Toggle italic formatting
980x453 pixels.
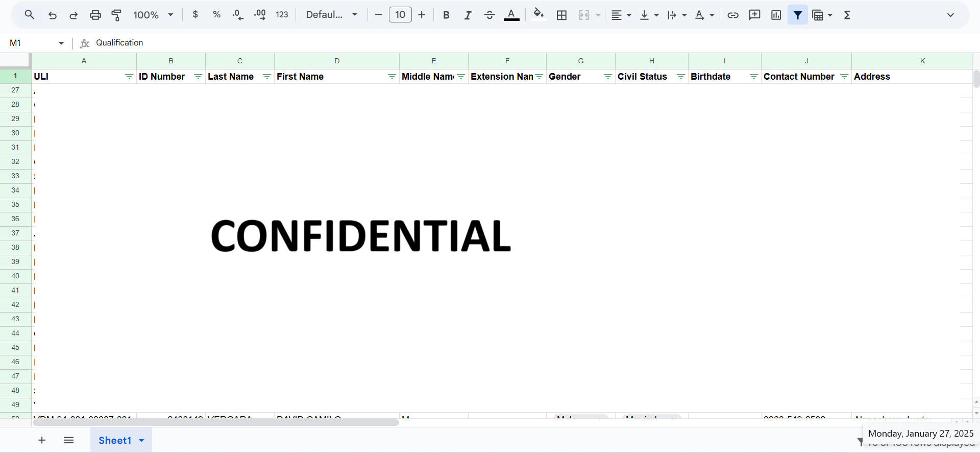[x=468, y=15]
